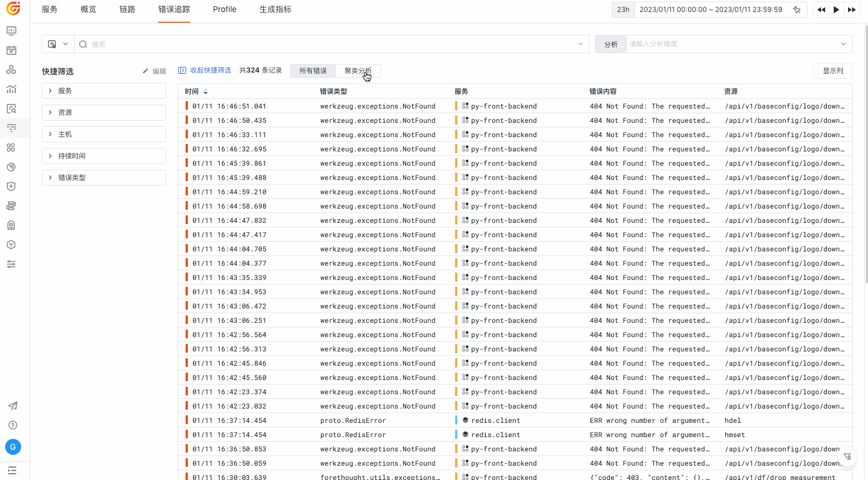Screen dimensions: 868x480
Task: Open the 概览 tab
Action: tap(89, 10)
